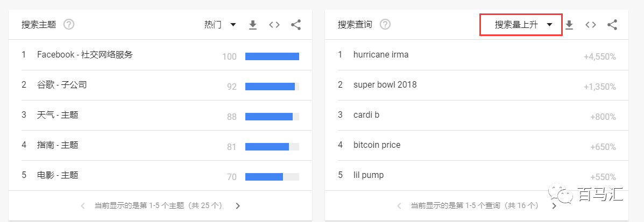Share the 搜索查询 panel
The image size is (644, 222).
[612, 25]
